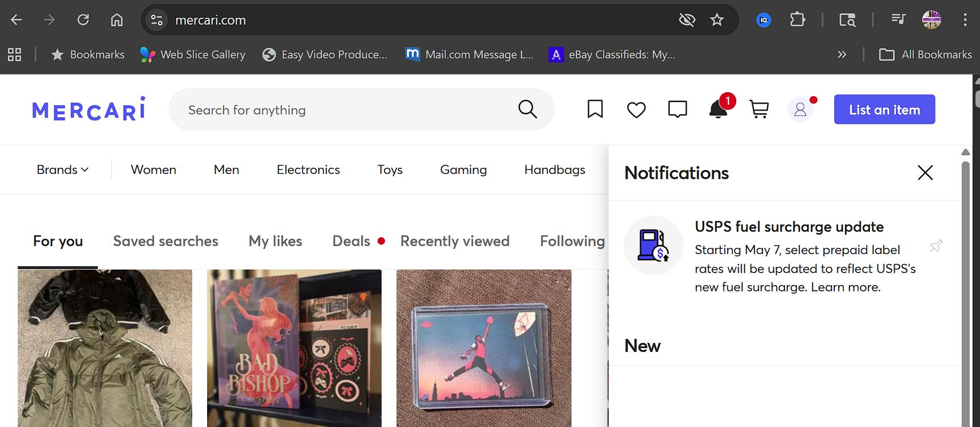Show more hidden bookmarks chevron
Image resolution: width=980 pixels, height=427 pixels.
(842, 54)
